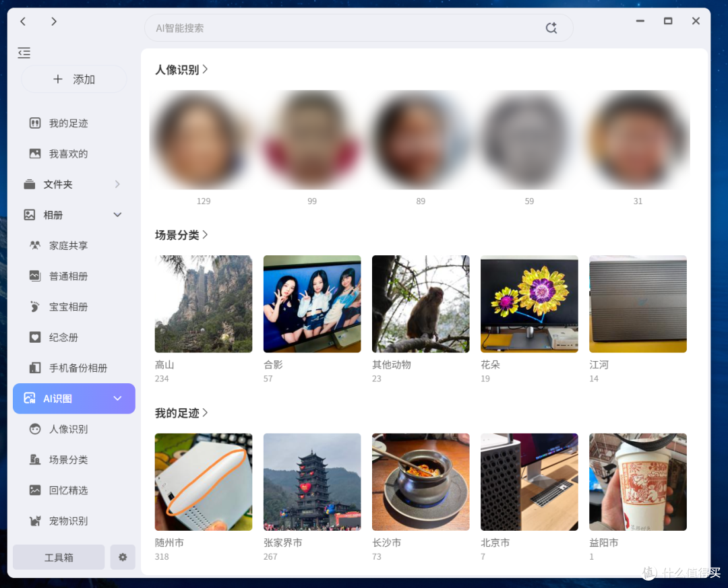Open the portrait with 99 photos
The height and width of the screenshot is (588, 728).
(x=312, y=139)
